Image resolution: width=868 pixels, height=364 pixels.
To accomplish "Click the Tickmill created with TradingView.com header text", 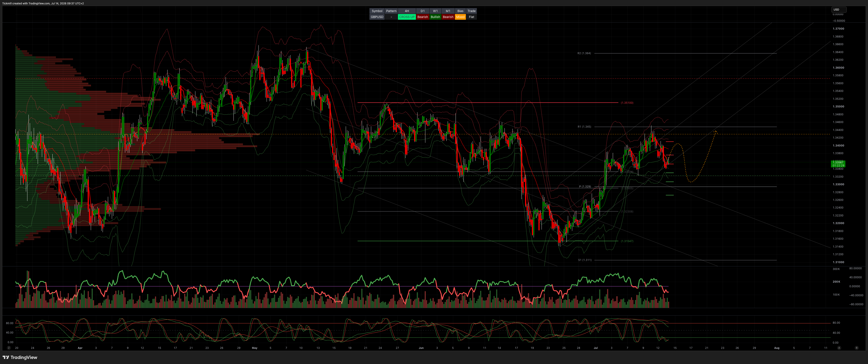I will tap(43, 3).
